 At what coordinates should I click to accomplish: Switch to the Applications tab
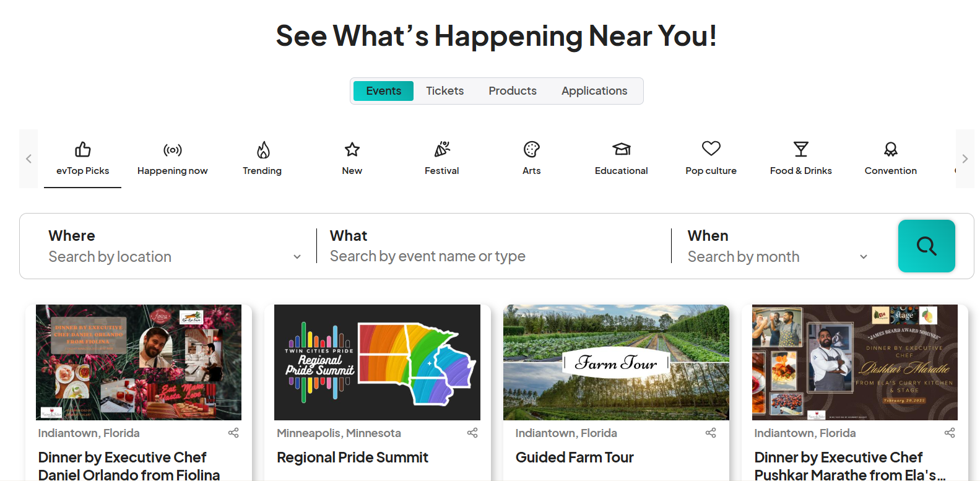pos(594,91)
